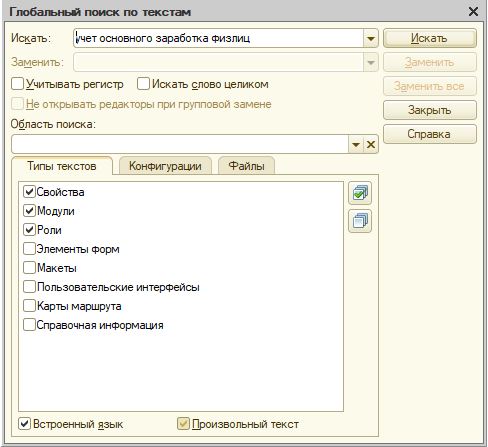Expand the Область поиска dropdown
Viewport: 488px width, 447px height.
pos(356,144)
